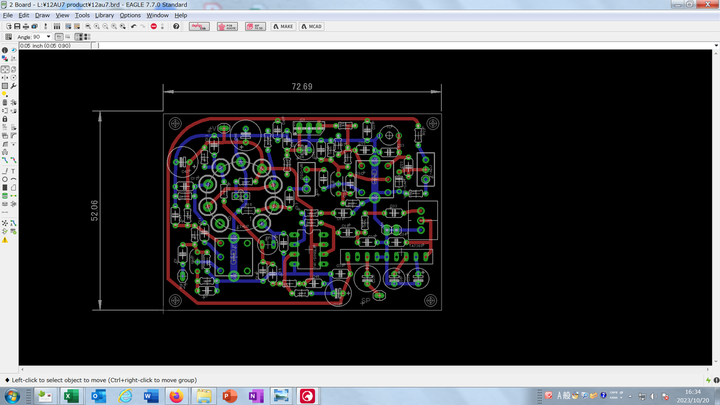Screen dimensions: 720x405
Task: Open the Grid settings icon
Action: tap(8, 37)
